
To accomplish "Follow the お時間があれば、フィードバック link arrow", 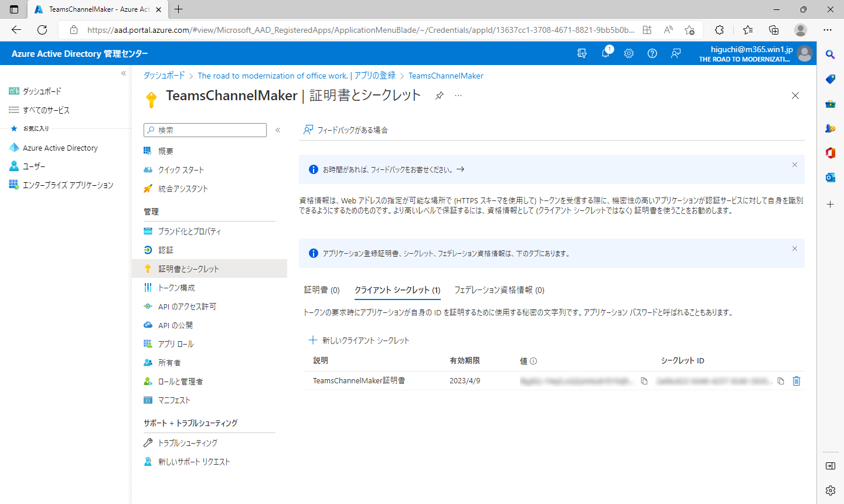I will (460, 169).
